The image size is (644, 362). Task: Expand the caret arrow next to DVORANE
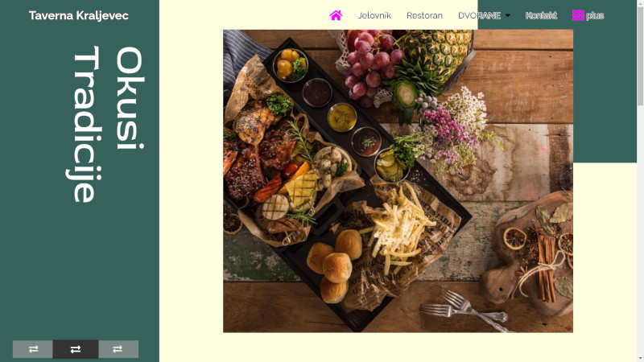508,15
